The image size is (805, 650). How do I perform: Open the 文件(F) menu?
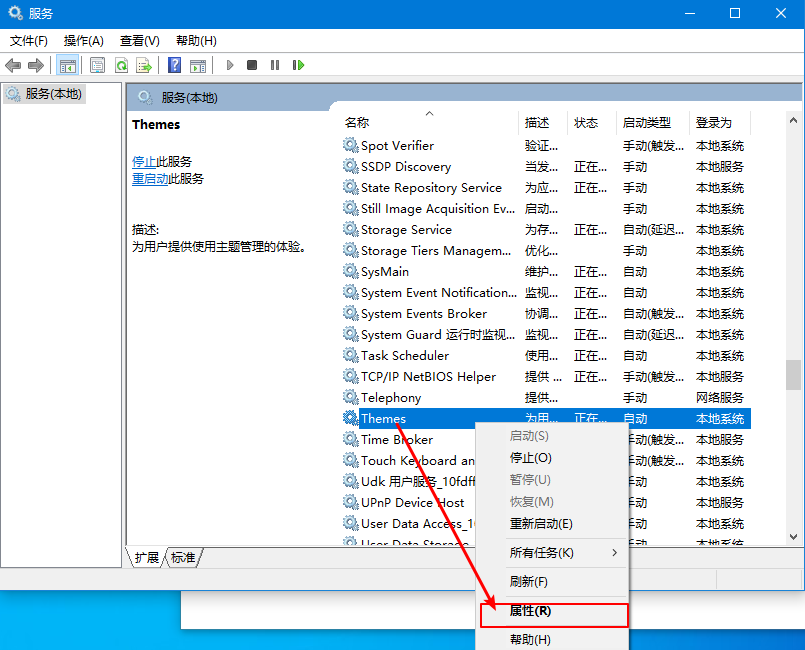[29, 41]
